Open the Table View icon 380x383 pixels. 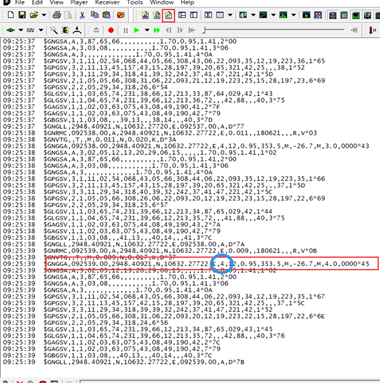[x=220, y=15]
